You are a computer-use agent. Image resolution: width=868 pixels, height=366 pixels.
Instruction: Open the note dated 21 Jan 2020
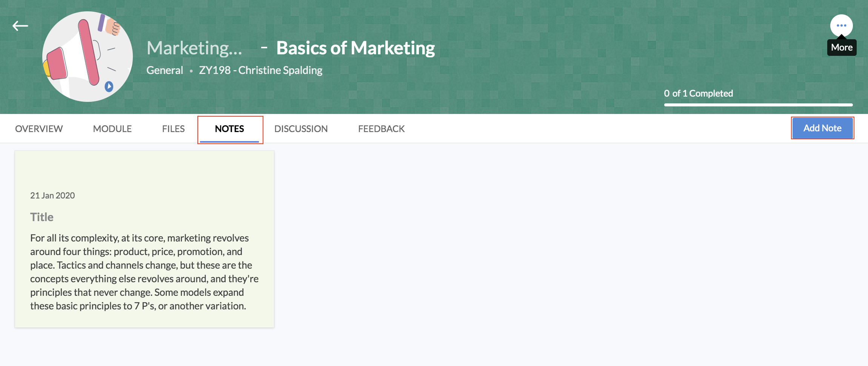pos(52,195)
